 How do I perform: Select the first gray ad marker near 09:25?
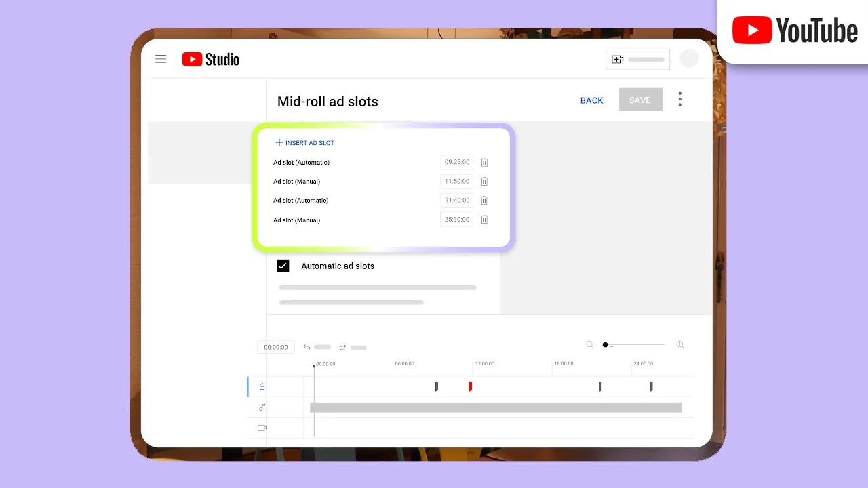[x=437, y=386]
